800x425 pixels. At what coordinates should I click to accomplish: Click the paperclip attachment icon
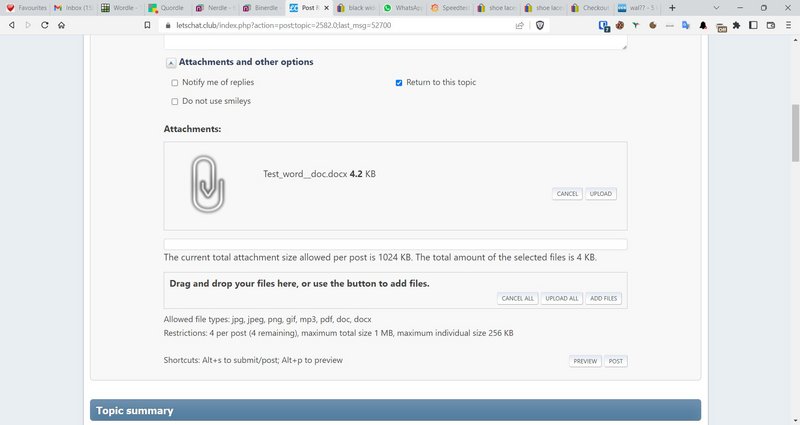click(208, 184)
